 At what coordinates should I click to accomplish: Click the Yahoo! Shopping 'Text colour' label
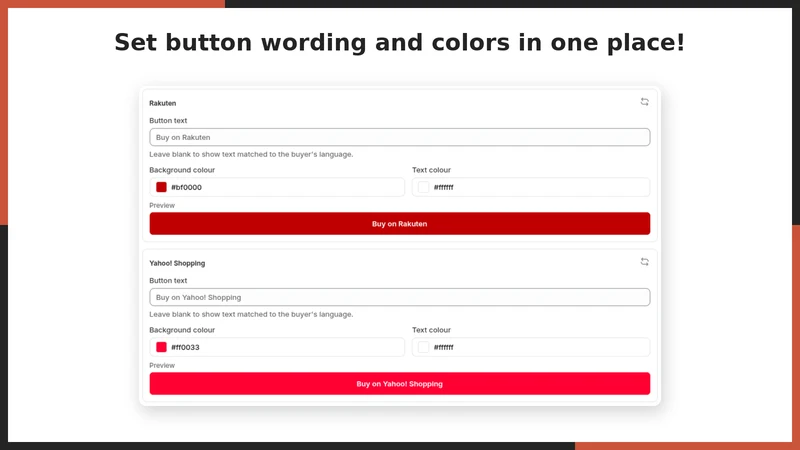432,330
